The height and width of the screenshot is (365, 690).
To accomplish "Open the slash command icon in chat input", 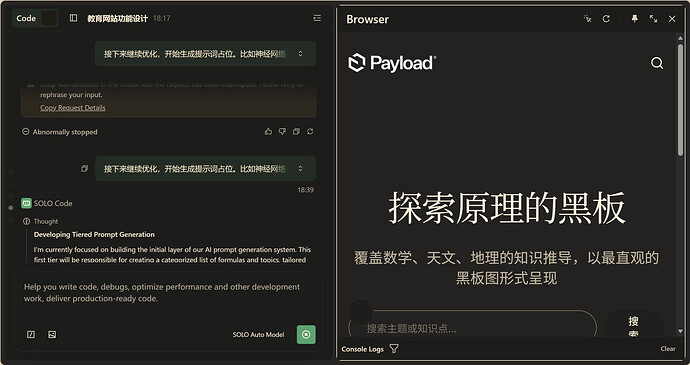I will (x=31, y=335).
